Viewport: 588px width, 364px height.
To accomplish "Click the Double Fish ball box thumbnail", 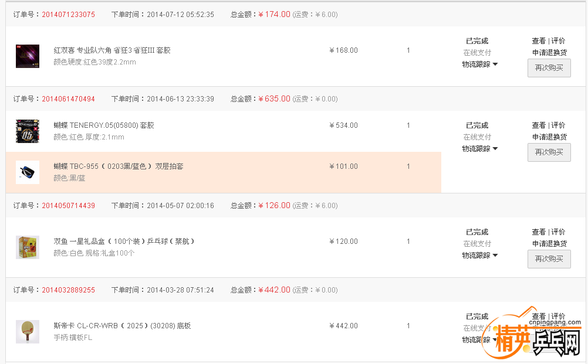I will pos(28,247).
